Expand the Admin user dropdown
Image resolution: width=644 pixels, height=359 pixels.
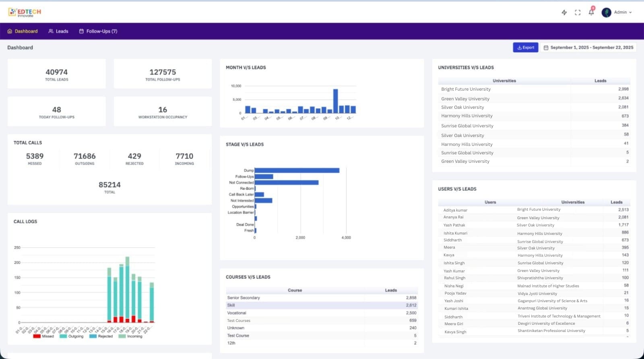pos(630,12)
